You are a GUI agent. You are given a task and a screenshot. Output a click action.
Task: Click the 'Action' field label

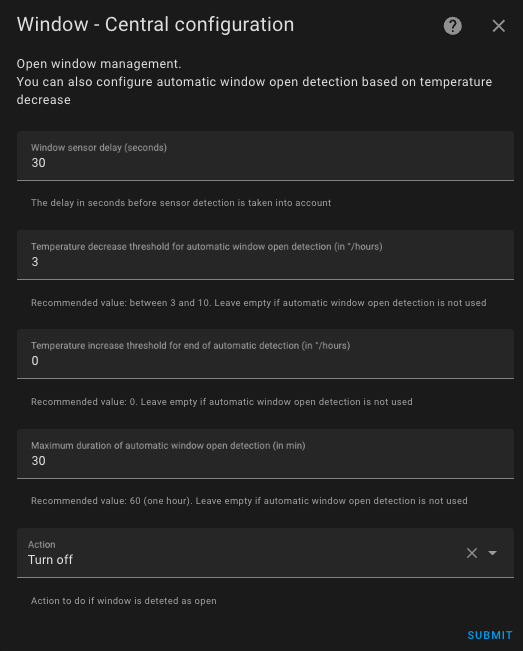click(x=42, y=544)
